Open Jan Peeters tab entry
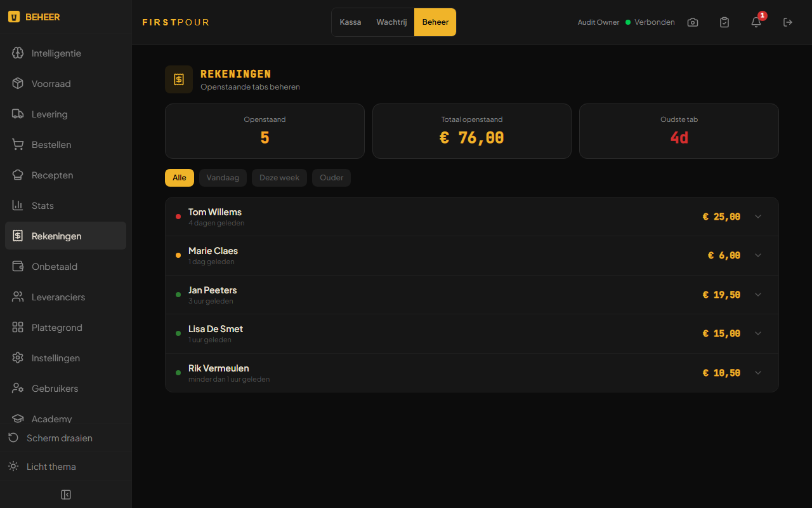This screenshot has height=508, width=812. click(471, 295)
